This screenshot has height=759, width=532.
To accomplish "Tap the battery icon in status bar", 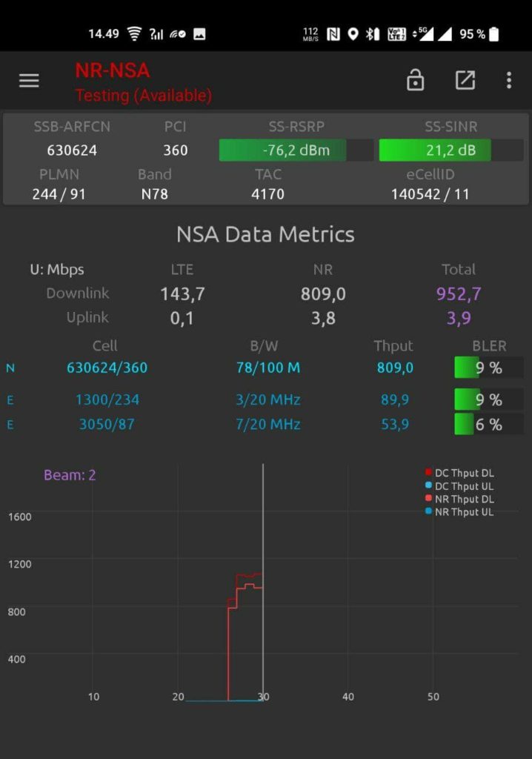I will (494, 34).
